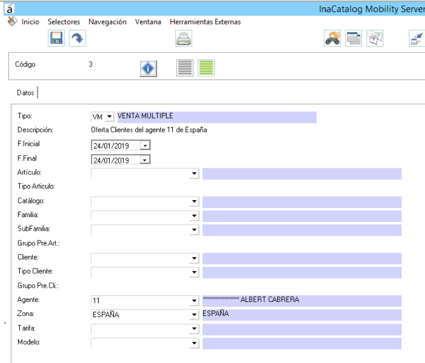This screenshot has width=425, height=363.
Task: Click the Código value 3
Action: [x=90, y=64]
